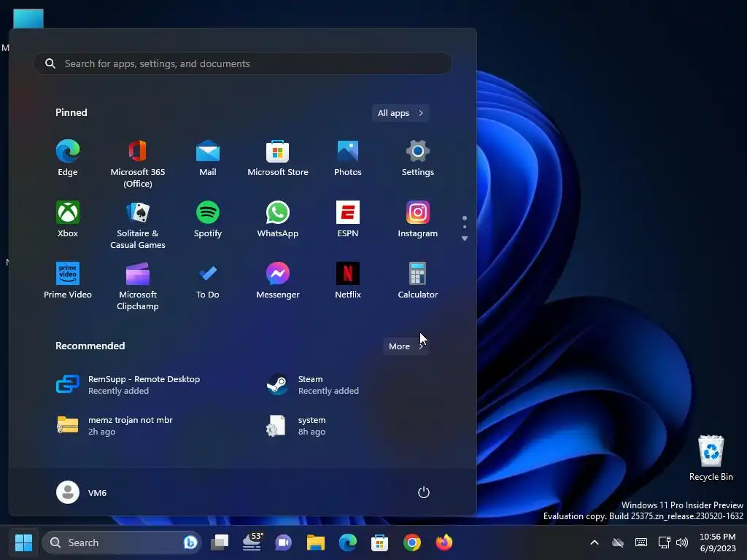Show hidden tray icons chevron

pyautogui.click(x=595, y=542)
